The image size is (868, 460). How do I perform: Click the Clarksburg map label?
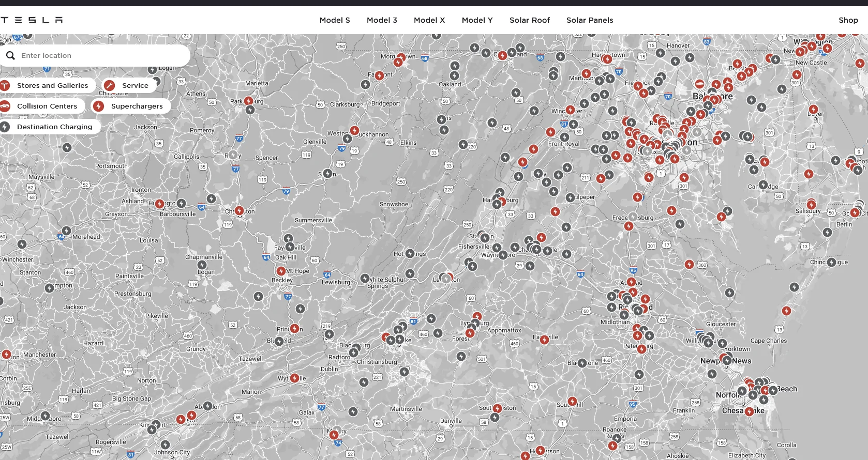345,104
